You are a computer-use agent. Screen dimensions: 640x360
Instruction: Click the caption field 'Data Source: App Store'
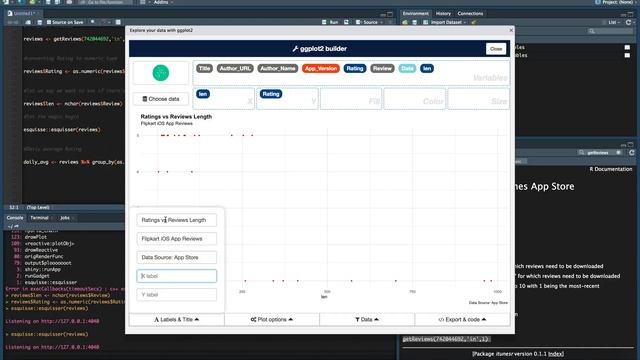coord(177,258)
